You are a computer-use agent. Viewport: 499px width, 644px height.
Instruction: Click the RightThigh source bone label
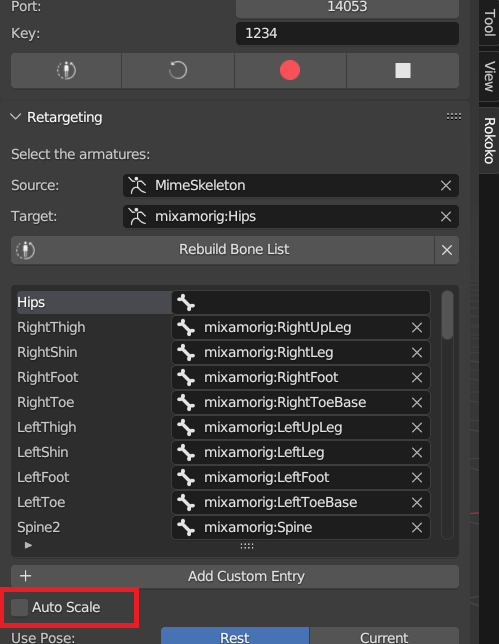[51, 328]
